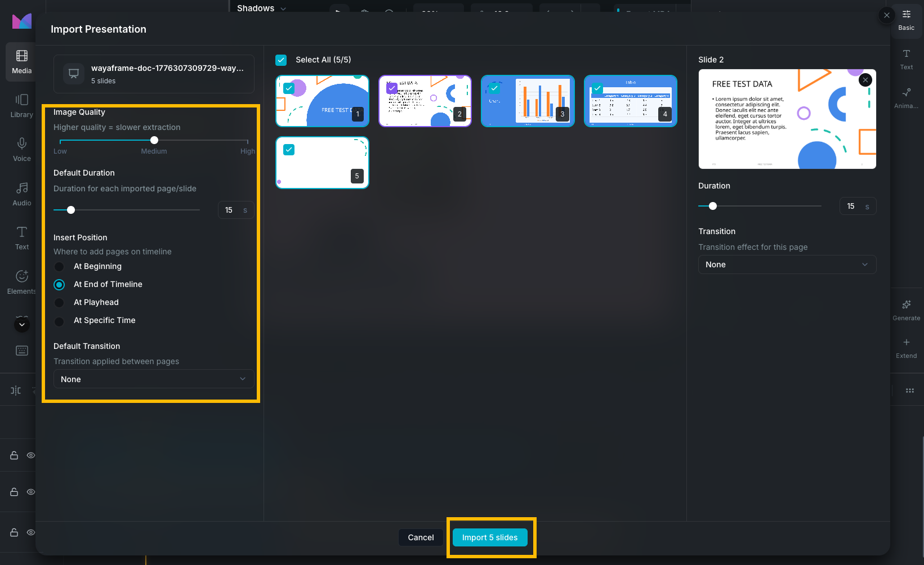Deselect the checkbox on slide 3
The image size is (924, 565).
tap(494, 88)
